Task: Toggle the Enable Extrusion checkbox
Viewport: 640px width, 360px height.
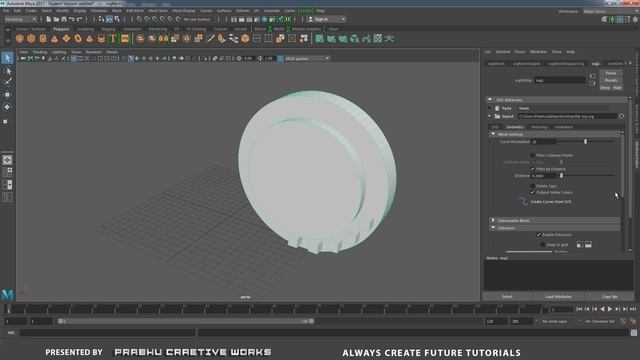Action: 539,235
